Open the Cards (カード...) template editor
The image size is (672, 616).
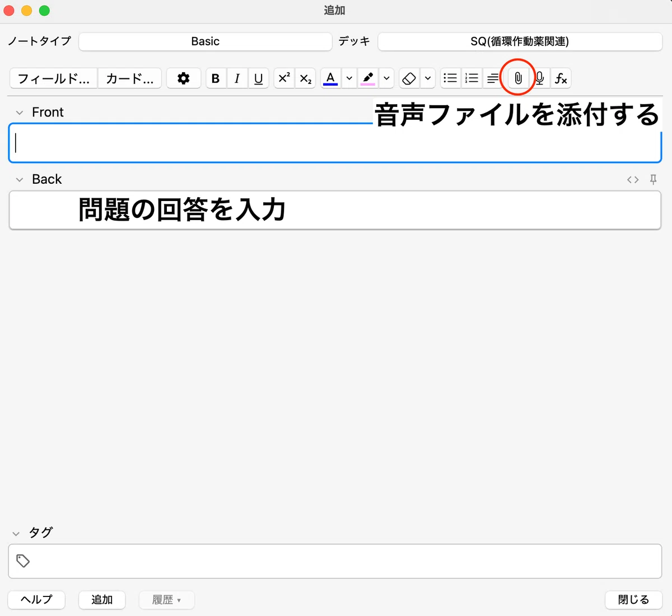(130, 78)
